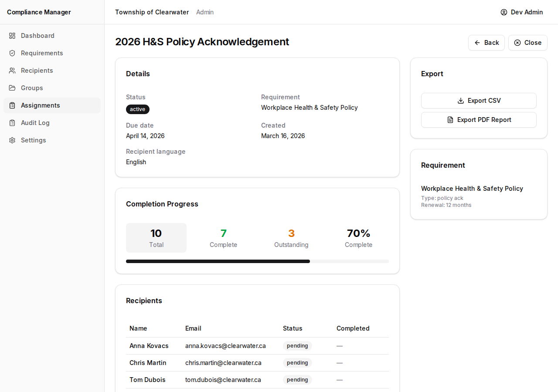Go to the Requirements page in sidebar

pos(52,53)
